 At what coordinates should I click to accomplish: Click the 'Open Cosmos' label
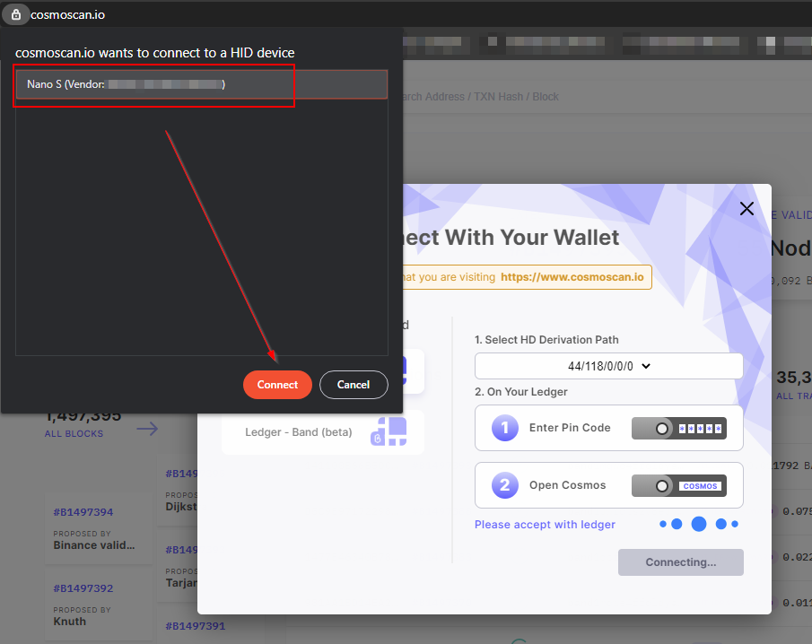pos(568,485)
